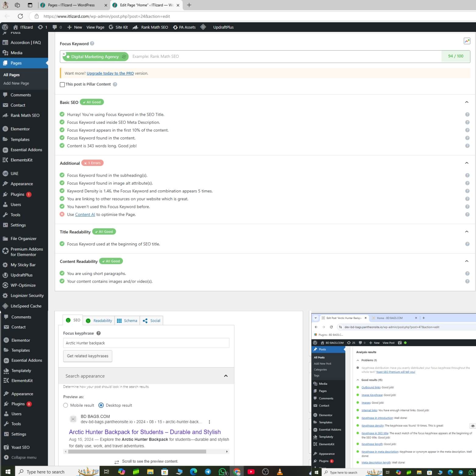The image size is (476, 476).
Task: Open UpdraftPlus in the sidebar menu
Action: (21, 275)
